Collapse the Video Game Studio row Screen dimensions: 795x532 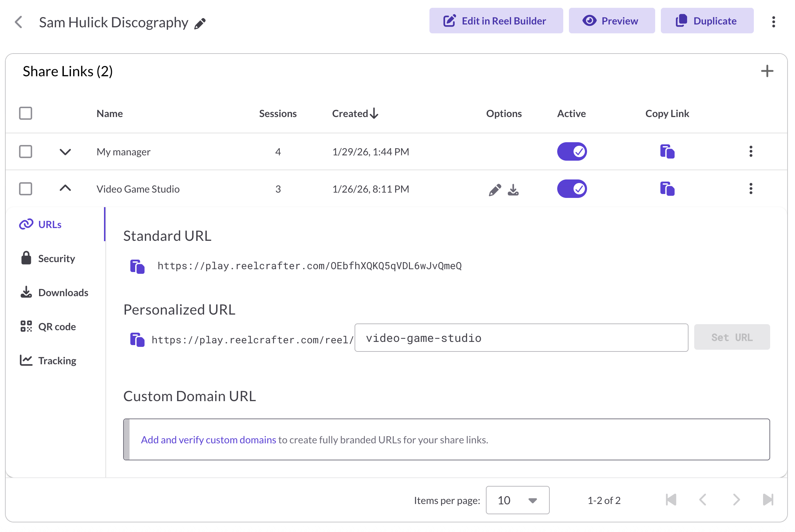tap(65, 188)
